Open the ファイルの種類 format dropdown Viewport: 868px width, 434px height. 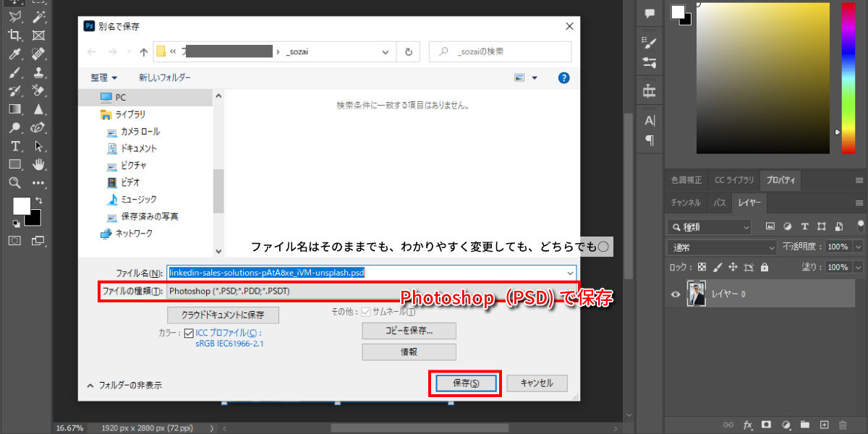click(x=372, y=291)
